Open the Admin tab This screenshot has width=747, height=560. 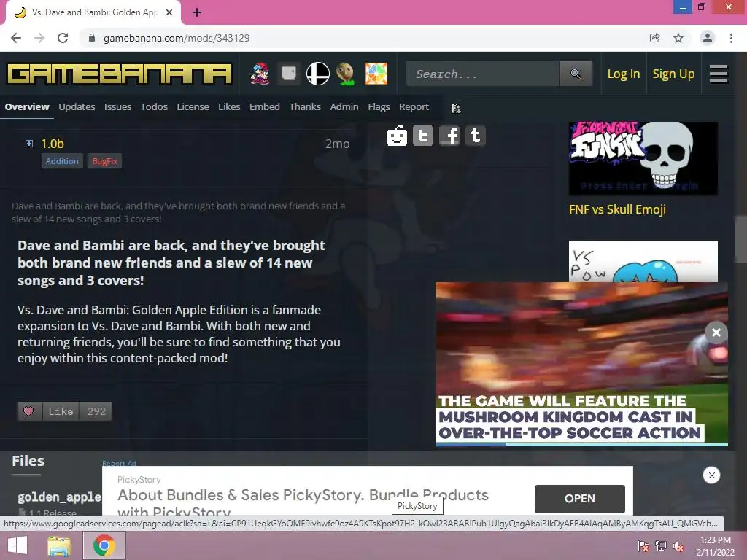coord(344,106)
